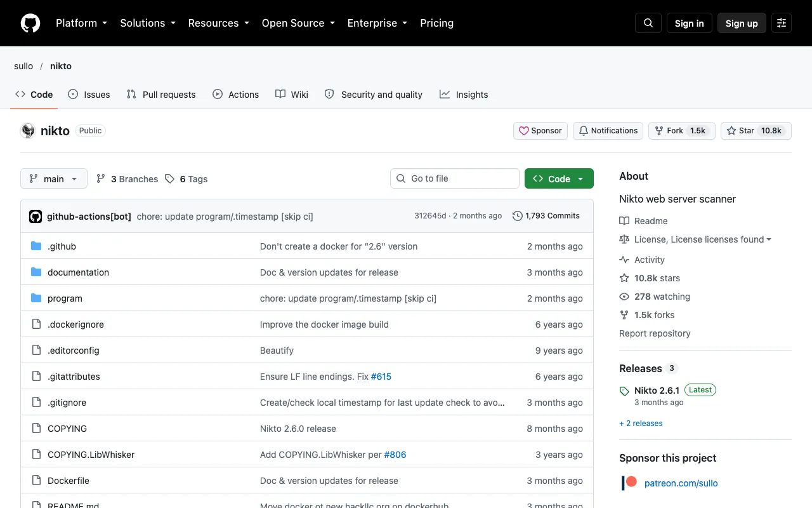Switch to the Issues tab
The image size is (812, 508).
[89, 94]
